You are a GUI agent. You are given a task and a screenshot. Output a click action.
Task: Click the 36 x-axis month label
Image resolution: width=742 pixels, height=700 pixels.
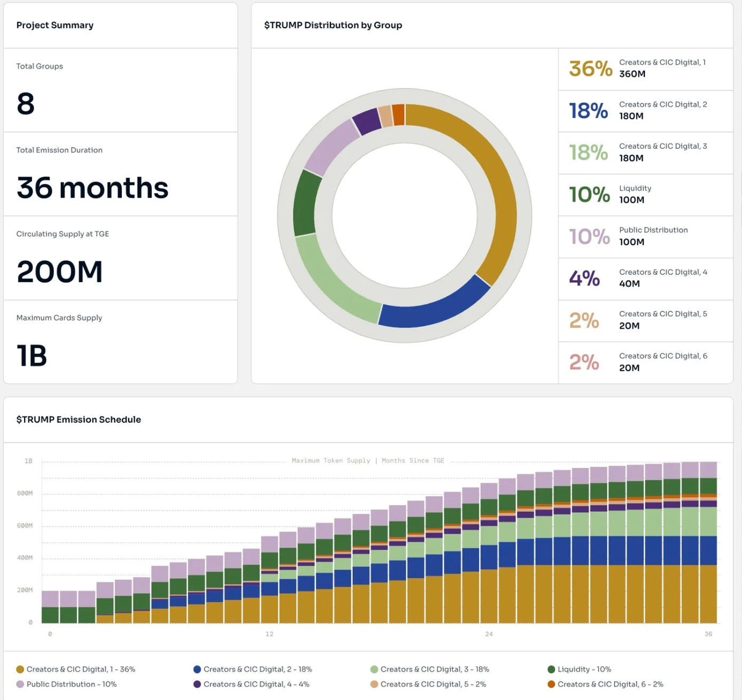pyautogui.click(x=708, y=634)
